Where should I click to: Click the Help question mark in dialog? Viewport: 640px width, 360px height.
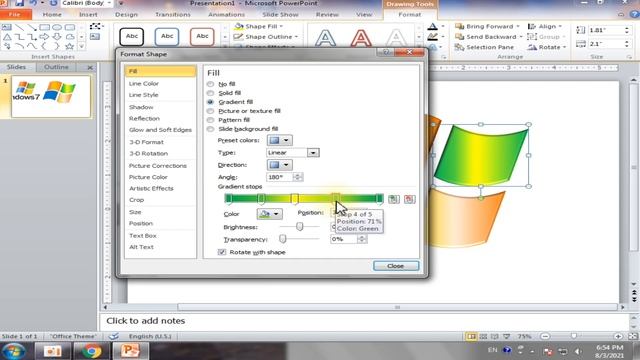point(386,52)
